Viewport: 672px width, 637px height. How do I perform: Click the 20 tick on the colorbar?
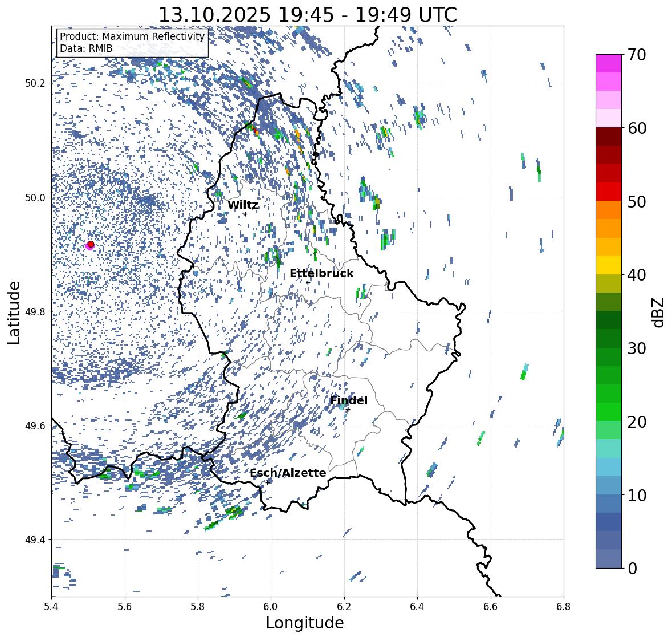coord(637,422)
